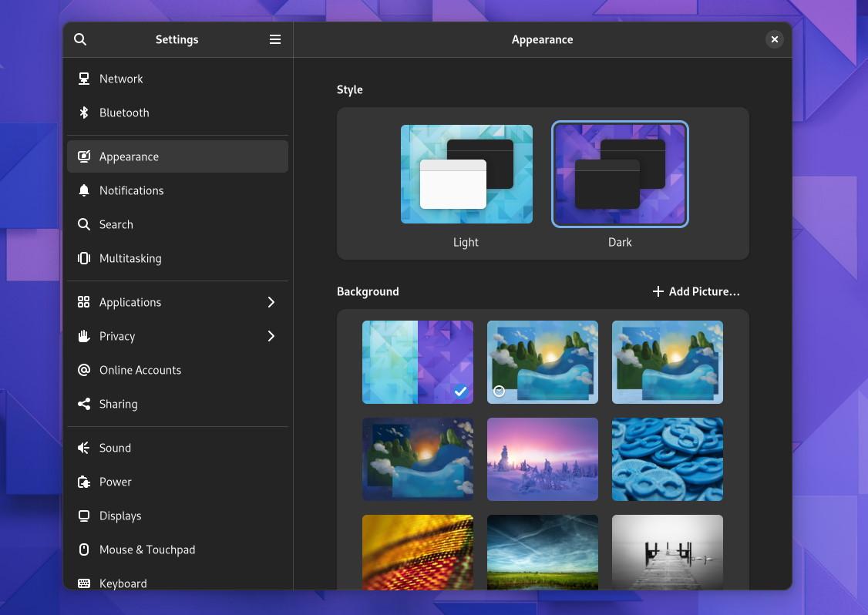This screenshot has width=868, height=615.
Task: Click the Displays monitor icon
Action: point(83,516)
